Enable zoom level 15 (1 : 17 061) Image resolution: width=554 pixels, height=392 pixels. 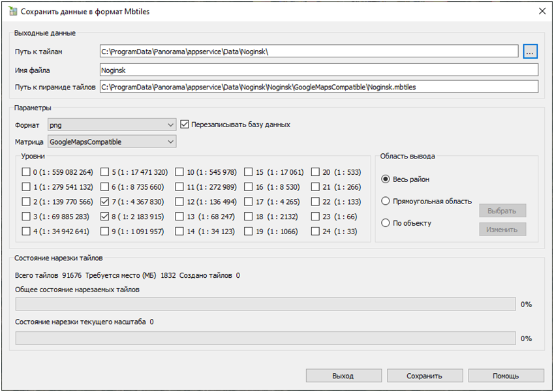(x=249, y=172)
